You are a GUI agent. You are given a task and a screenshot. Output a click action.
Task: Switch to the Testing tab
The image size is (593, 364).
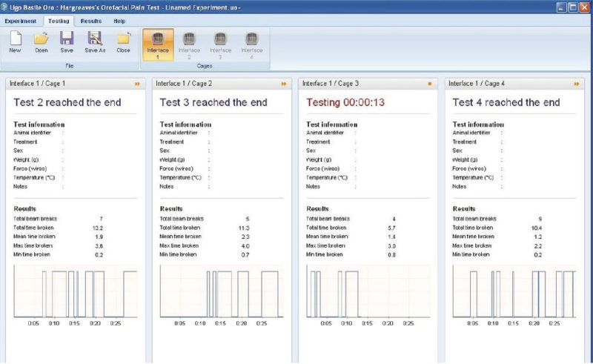(x=59, y=21)
